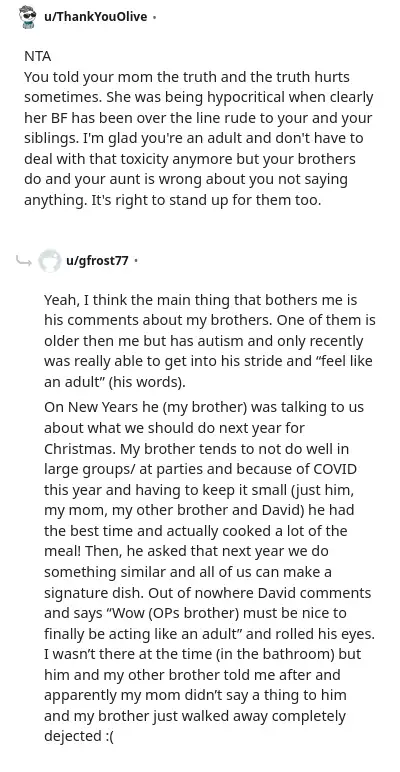Open ThankYouOlive's sunglasses avatar icon
400x772 pixels.
(28, 17)
